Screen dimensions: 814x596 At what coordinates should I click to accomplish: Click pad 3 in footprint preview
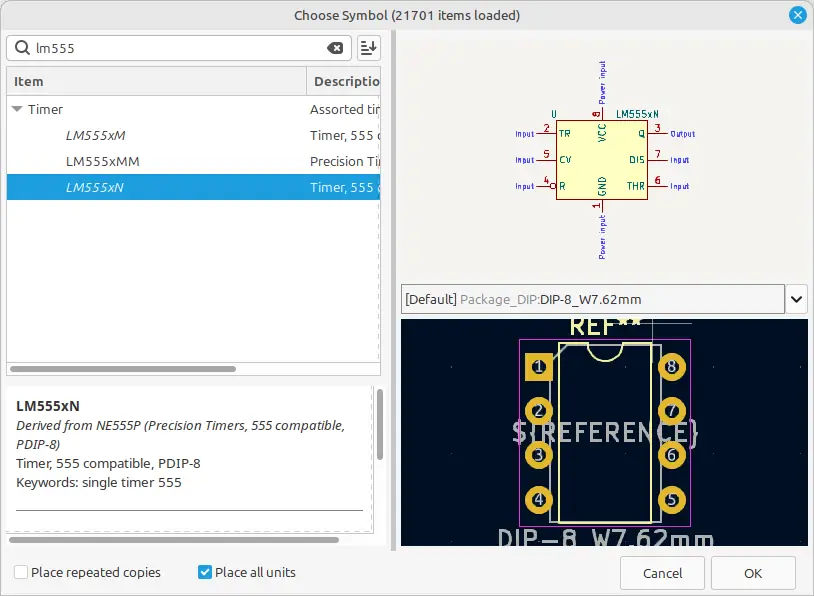(x=538, y=455)
